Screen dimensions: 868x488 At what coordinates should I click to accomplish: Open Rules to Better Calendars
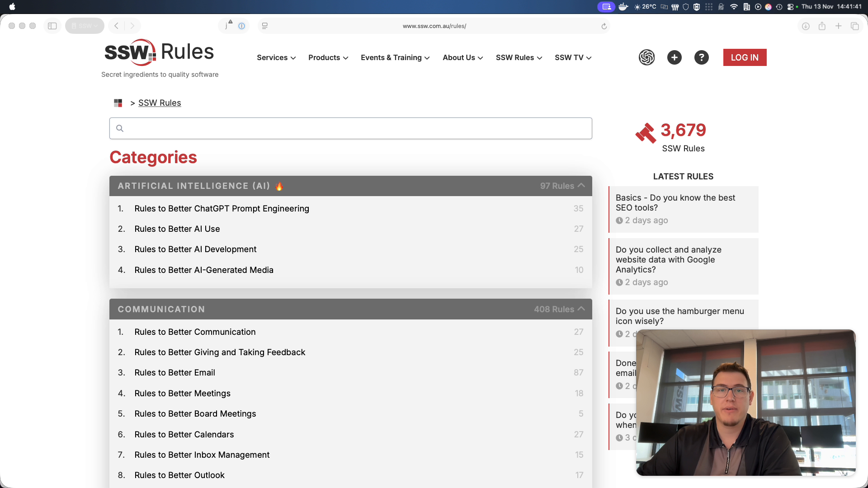tap(184, 435)
